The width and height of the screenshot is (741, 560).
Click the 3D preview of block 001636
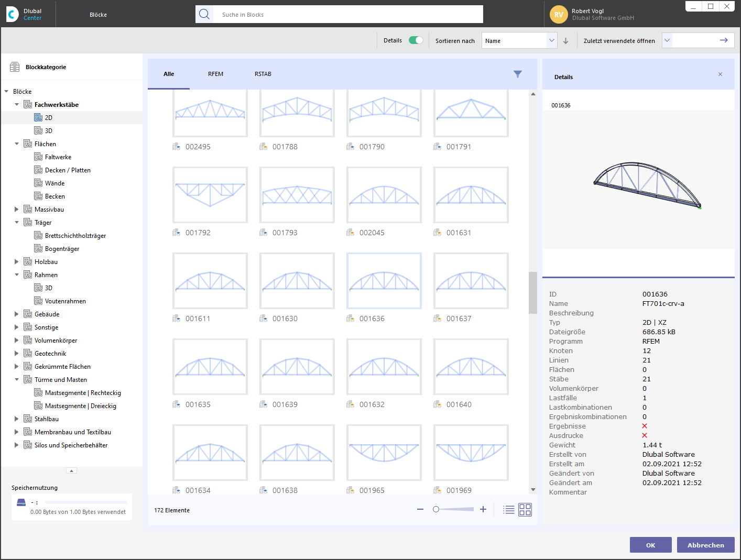pyautogui.click(x=647, y=186)
